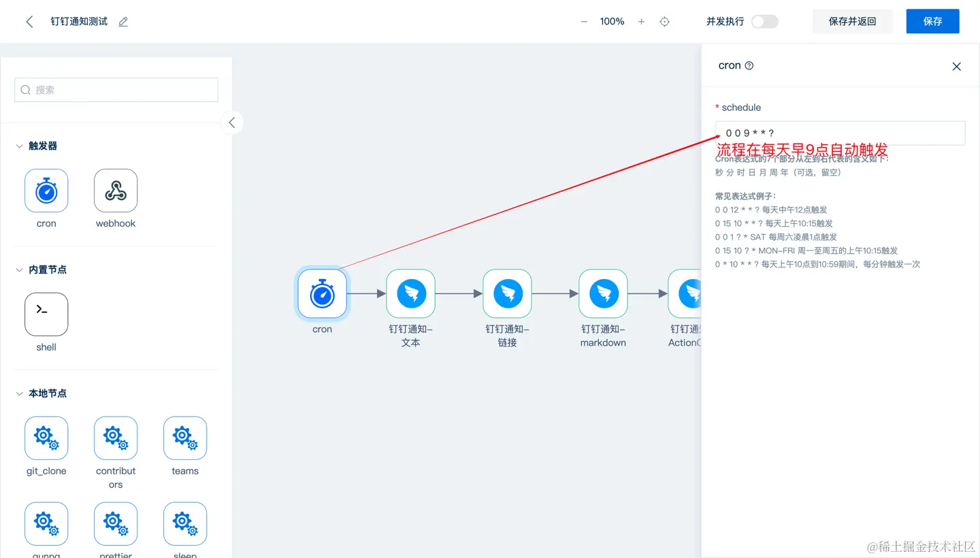
Task: Click the '0 0 12 * * ?' example line
Action: [771, 210]
